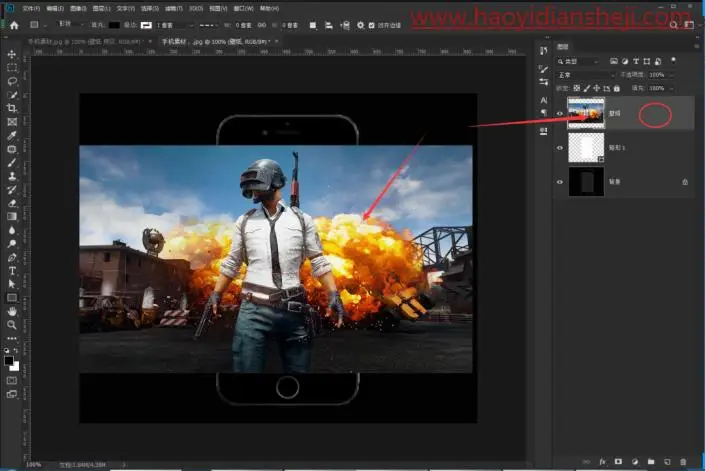
Task: Open the edit toolbar three-dots menu
Action: (x=12, y=338)
